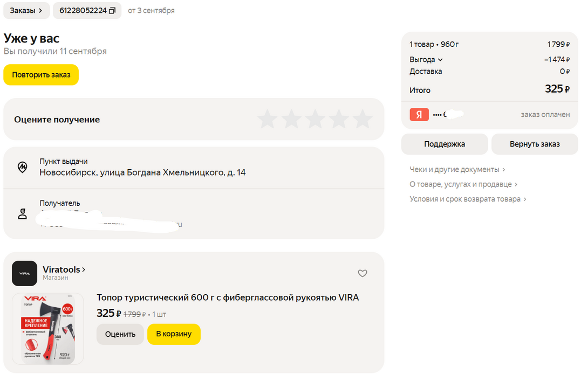588x374 pixels.
Task: Open the VIRA axe product thumbnail
Action: 47,329
